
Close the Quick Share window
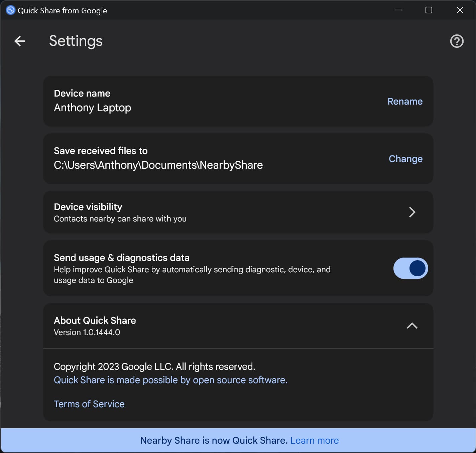pos(460,10)
